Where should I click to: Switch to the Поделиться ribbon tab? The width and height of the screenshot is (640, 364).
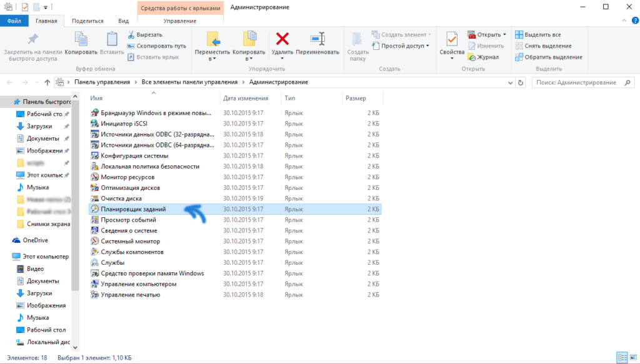[87, 21]
